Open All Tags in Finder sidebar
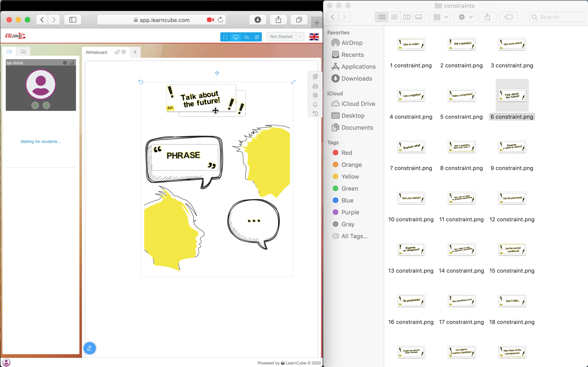Screen dimensions: 588x367 point(354,236)
